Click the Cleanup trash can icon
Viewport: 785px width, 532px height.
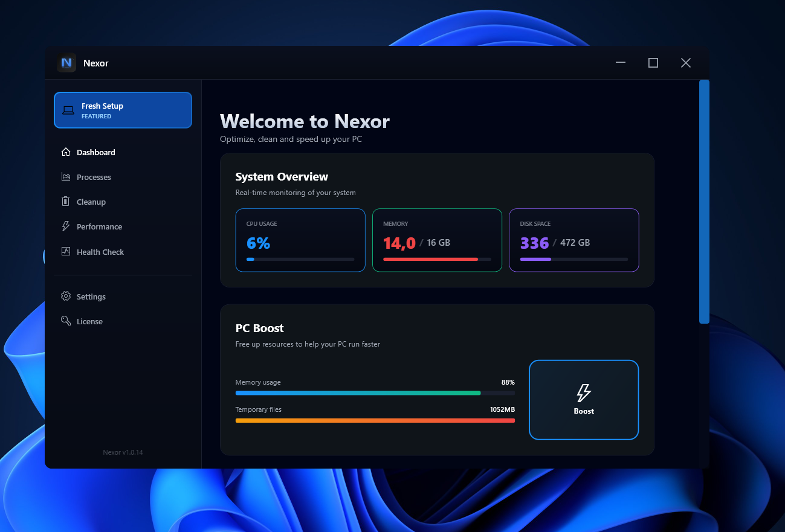tap(66, 202)
